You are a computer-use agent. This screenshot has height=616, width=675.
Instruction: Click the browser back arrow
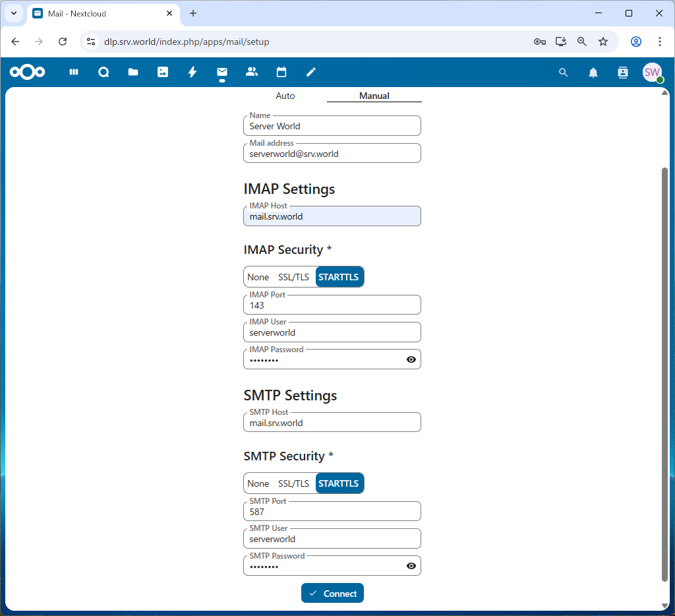click(x=16, y=42)
